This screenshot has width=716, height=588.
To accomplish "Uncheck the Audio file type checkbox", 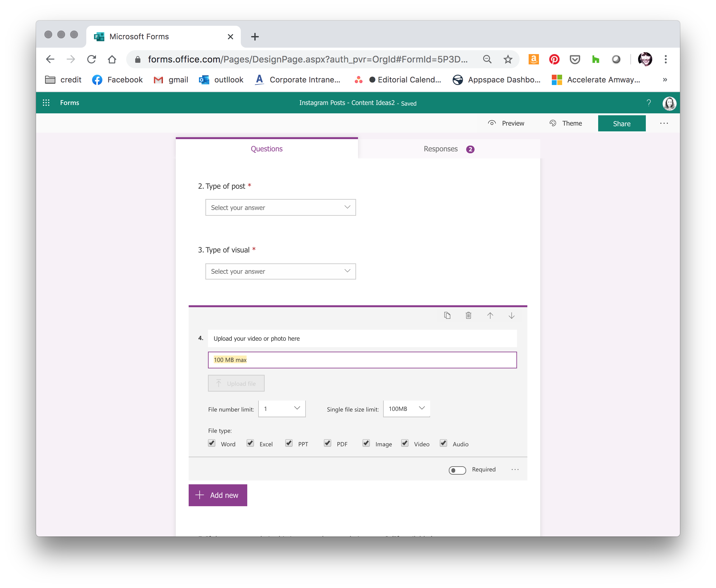I will (443, 443).
